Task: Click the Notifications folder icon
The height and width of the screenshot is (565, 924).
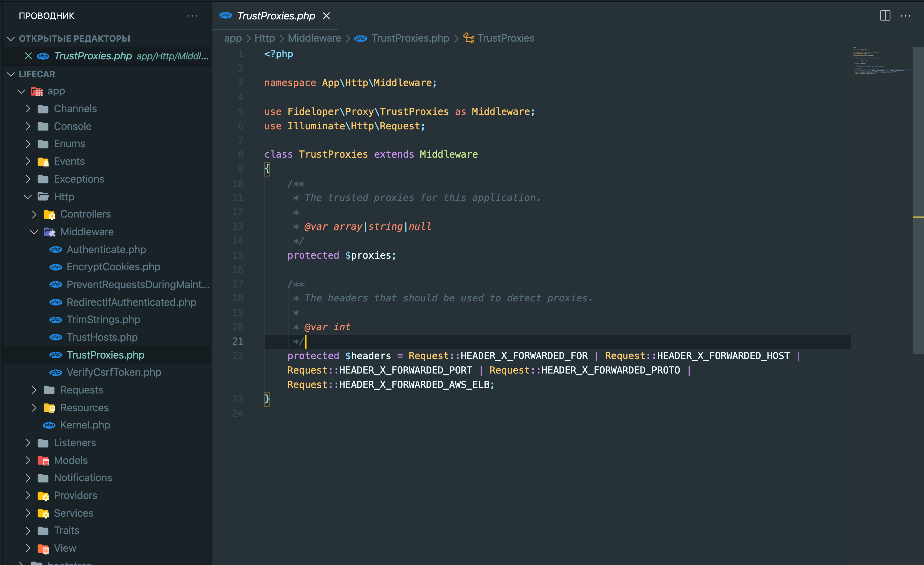Action: point(43,478)
